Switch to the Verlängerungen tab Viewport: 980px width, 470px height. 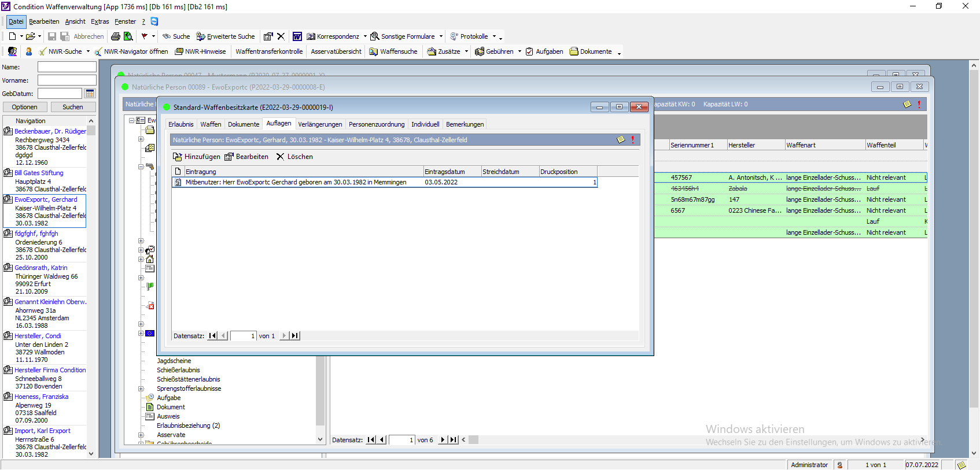tap(320, 124)
